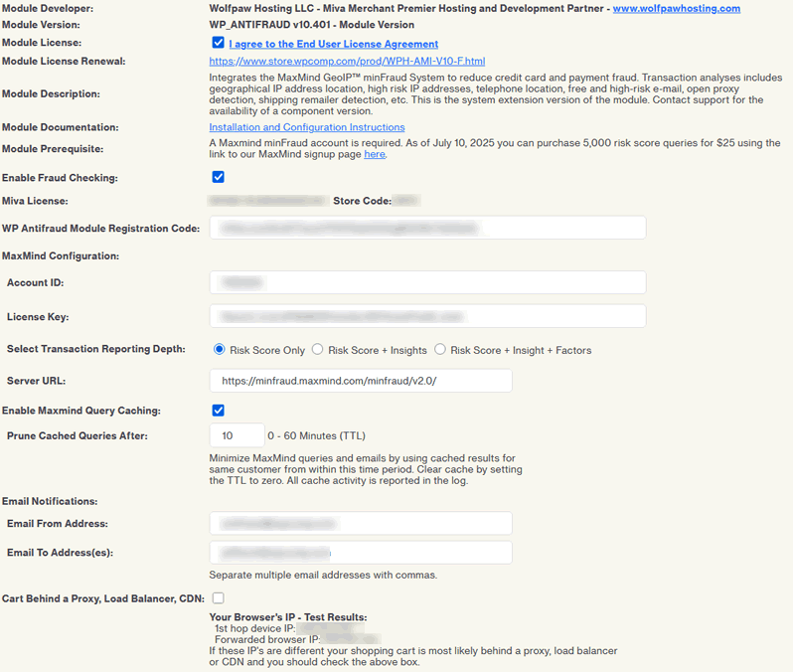This screenshot has width=793, height=672.
Task: Click the Prune Cached Queries minutes field
Action: click(237, 436)
